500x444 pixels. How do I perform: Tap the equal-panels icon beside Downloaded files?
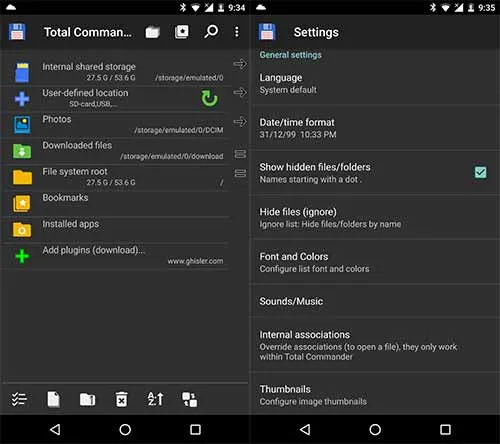pos(240,154)
